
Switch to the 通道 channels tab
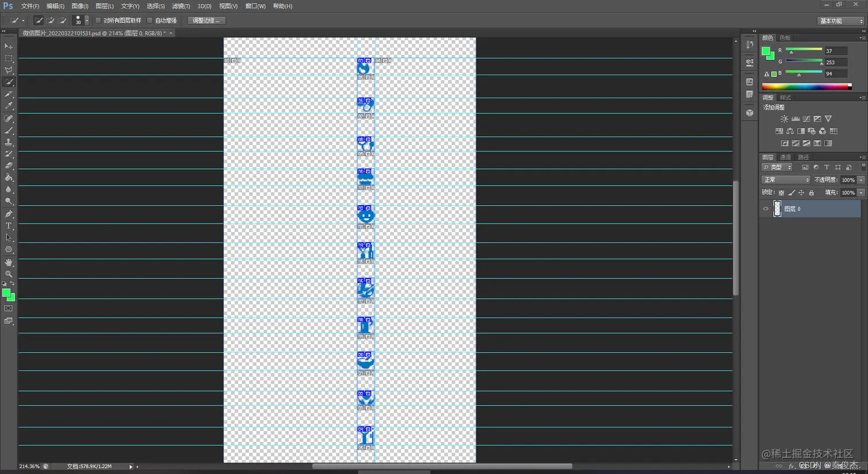785,157
